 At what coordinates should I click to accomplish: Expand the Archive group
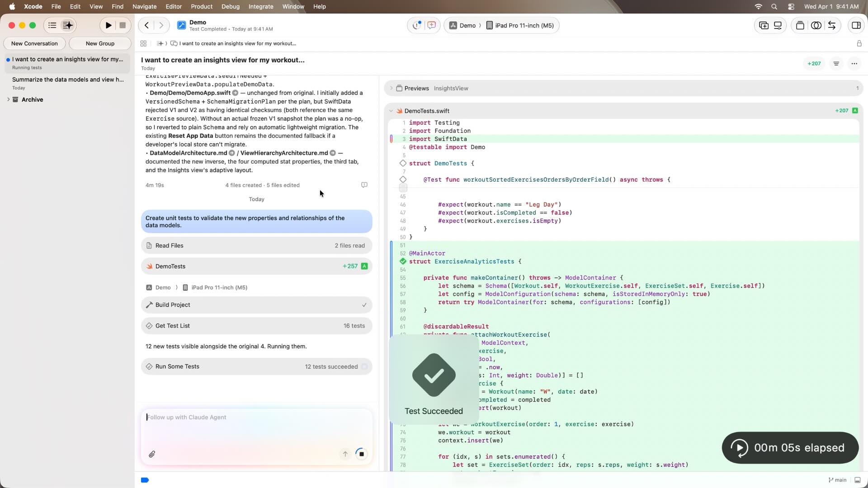tap(8, 99)
